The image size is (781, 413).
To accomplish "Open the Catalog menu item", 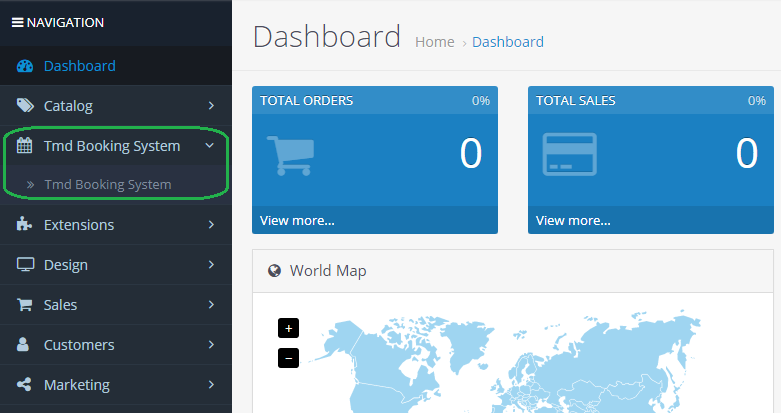I will coord(116,106).
